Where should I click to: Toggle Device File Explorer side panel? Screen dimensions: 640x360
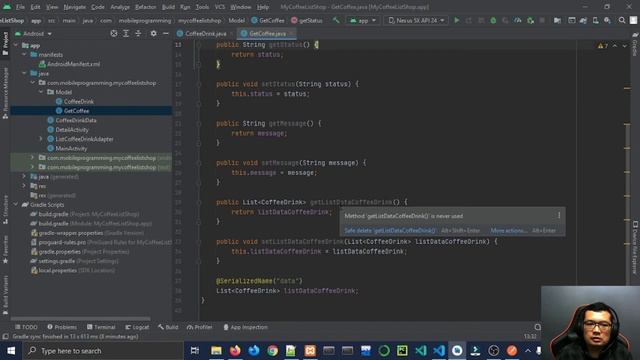point(635,247)
